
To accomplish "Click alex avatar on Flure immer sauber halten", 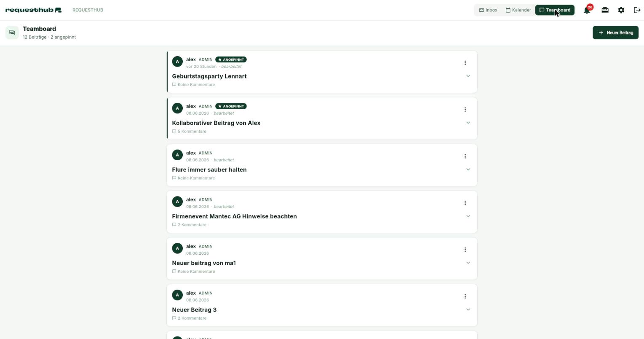I will tap(177, 155).
